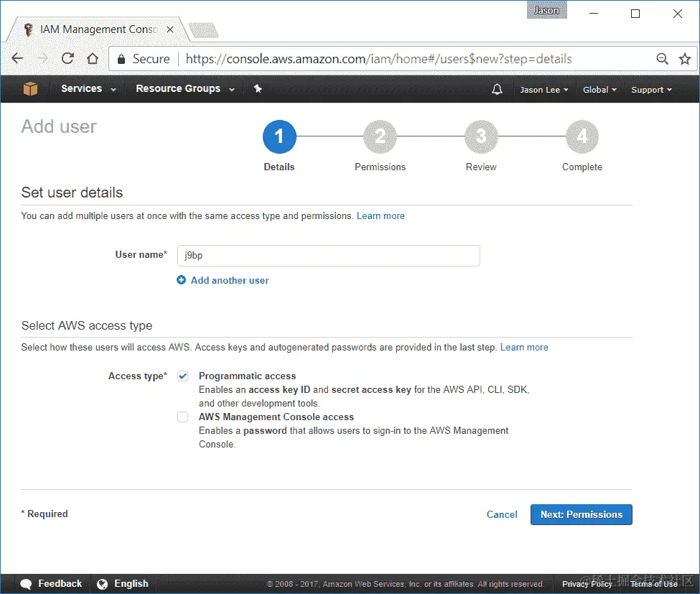Open AWS notifications bell
Screen dimensions: 700x594
(x=497, y=89)
